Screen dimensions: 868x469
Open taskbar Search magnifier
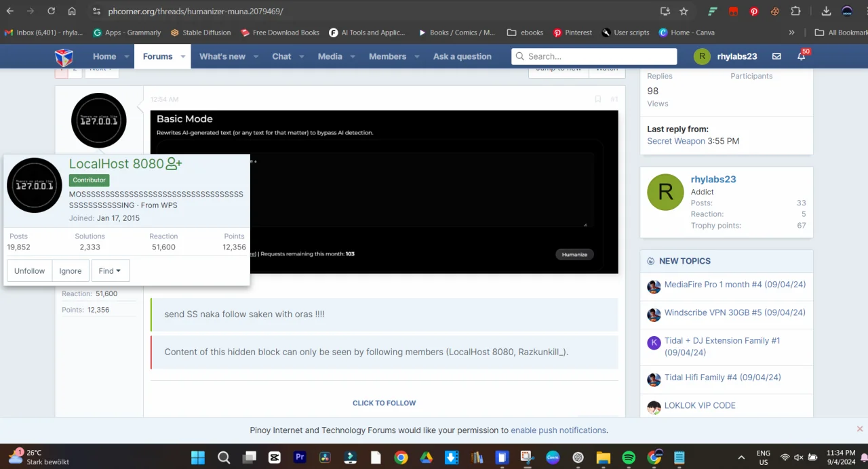click(x=224, y=457)
